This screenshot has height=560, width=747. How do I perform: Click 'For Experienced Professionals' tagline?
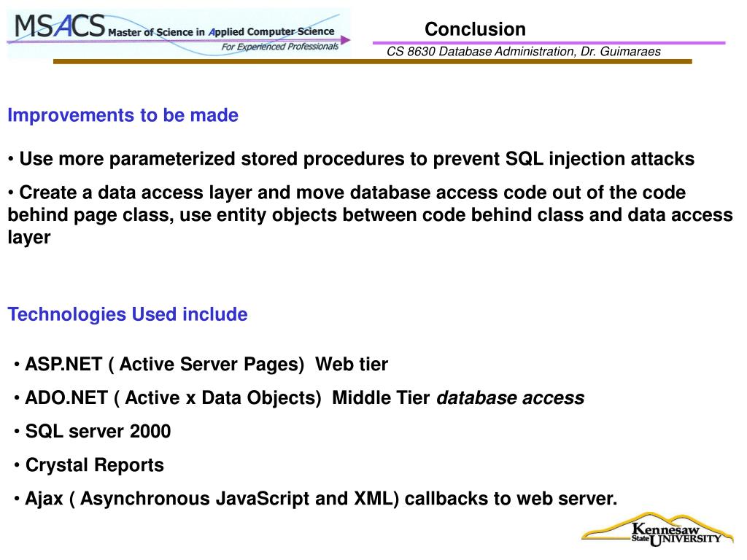point(280,47)
